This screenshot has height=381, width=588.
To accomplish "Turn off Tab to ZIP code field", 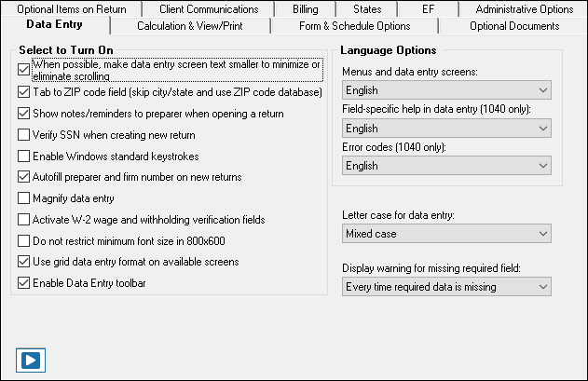I will tap(24, 92).
